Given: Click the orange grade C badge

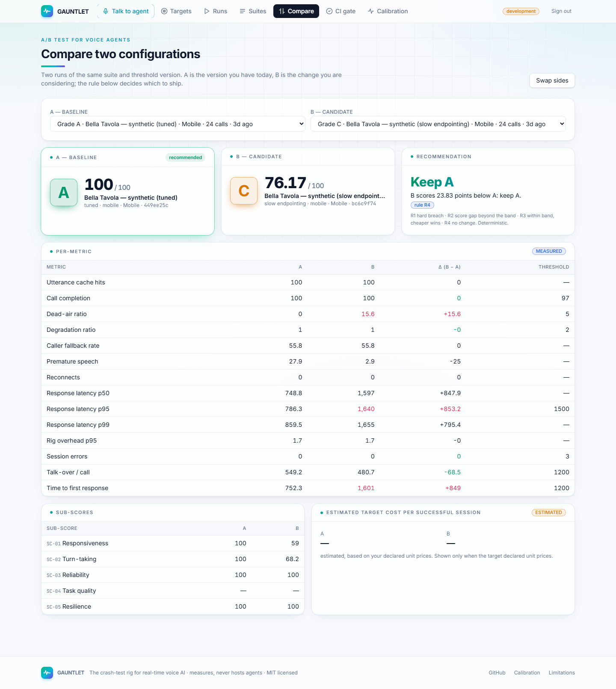Looking at the screenshot, I should (244, 191).
